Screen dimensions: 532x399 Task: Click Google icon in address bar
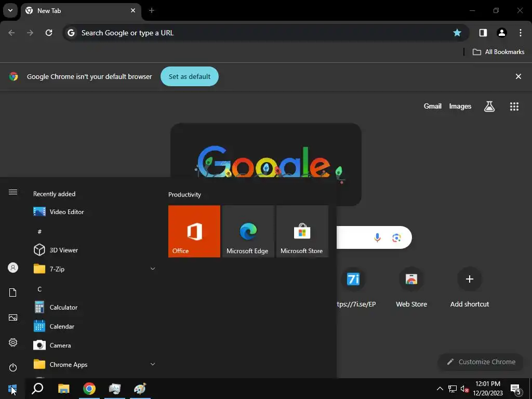coord(71,33)
